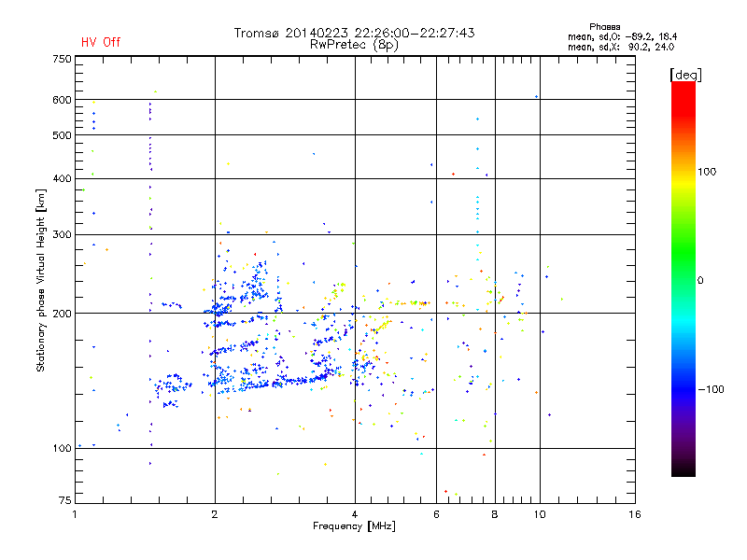Screen dimensions: 747x560
Task: Click the x-axis '4' tick label
Action: tap(355, 514)
